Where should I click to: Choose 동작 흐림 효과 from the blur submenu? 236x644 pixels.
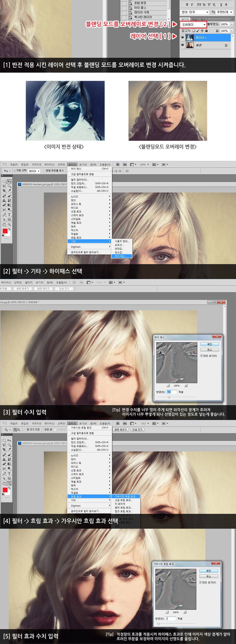click(123, 507)
